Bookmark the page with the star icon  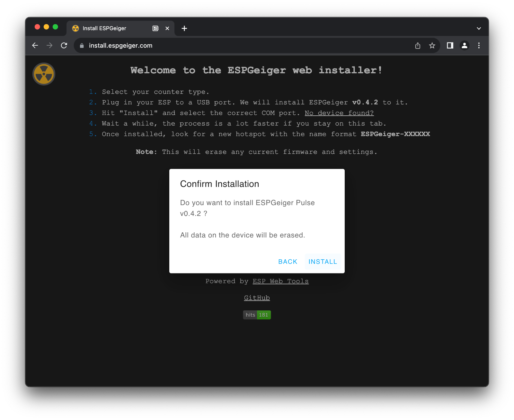point(432,46)
